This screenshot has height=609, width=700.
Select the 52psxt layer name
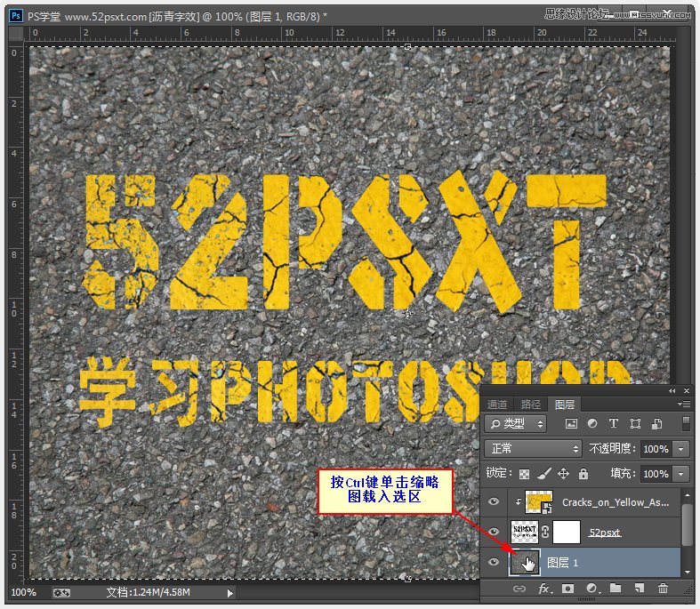coord(605,533)
